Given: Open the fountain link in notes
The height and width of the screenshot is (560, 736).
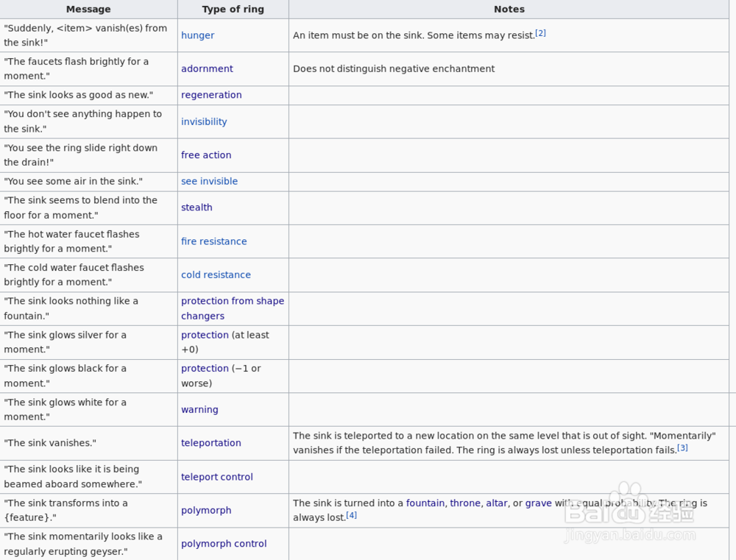Looking at the screenshot, I should point(425,503).
